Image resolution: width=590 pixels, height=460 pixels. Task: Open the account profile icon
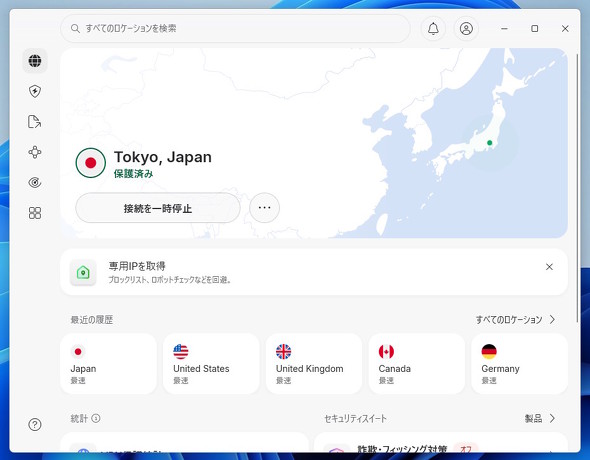click(466, 29)
